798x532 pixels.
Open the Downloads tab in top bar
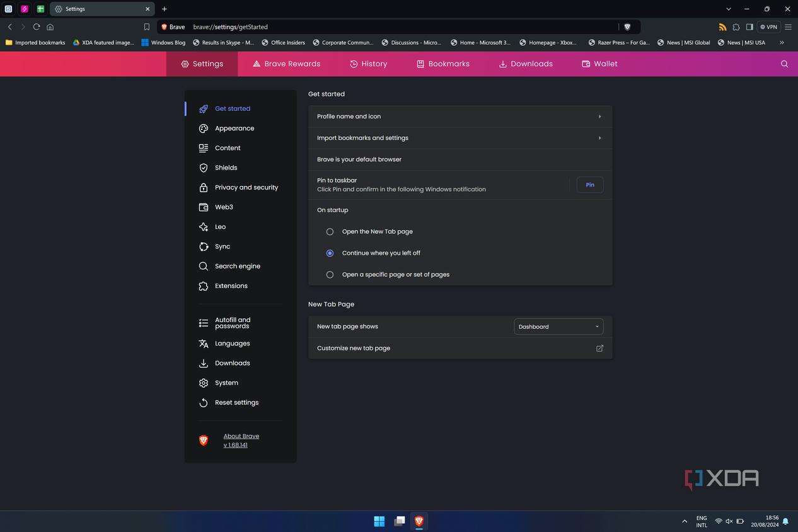click(x=526, y=64)
